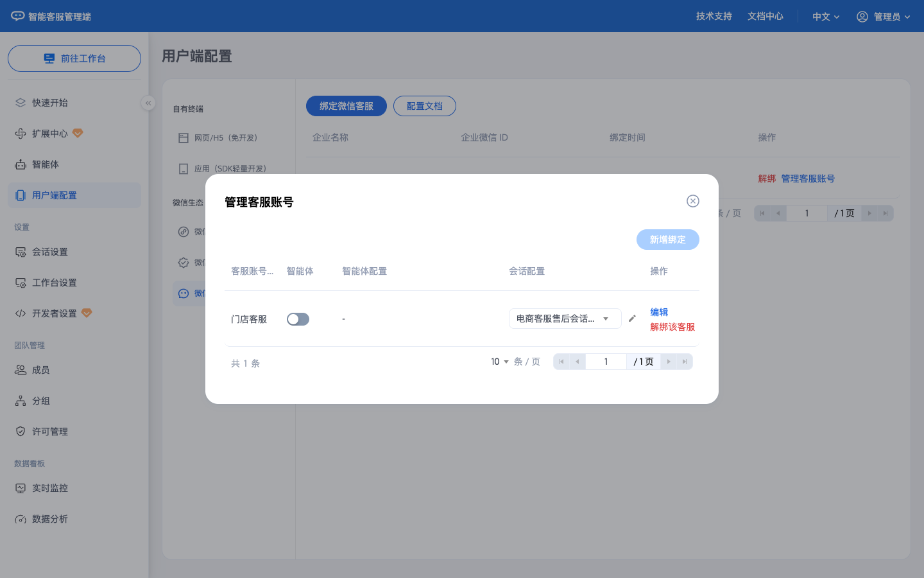Screen dimensions: 924x578
Task: Open the 管理员 account dropdown
Action: (884, 17)
